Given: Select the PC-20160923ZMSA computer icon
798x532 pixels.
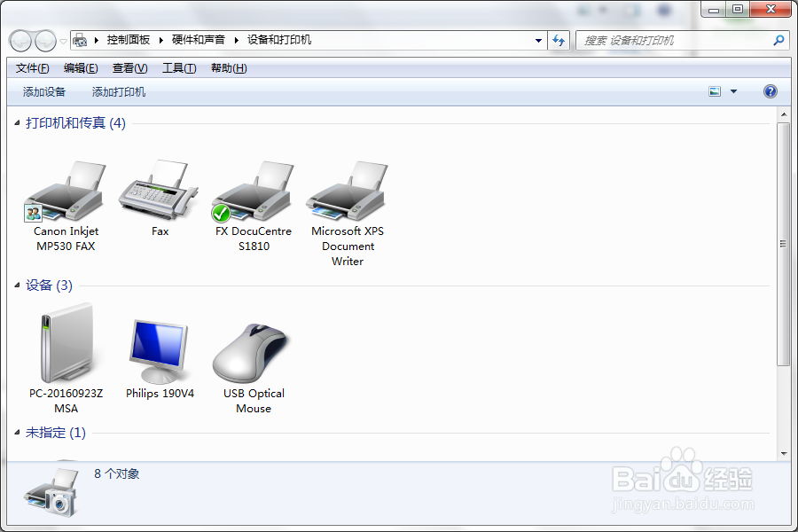Looking at the screenshot, I should pyautogui.click(x=66, y=342).
